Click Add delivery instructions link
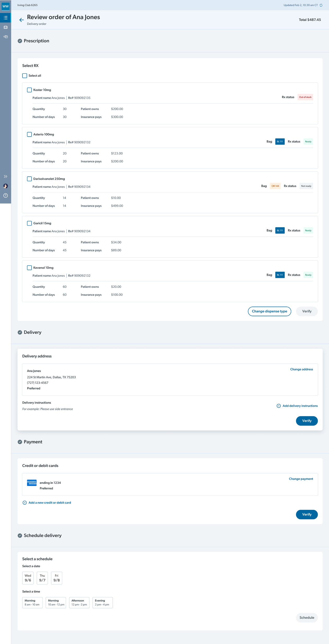329x644 pixels. coord(300,406)
